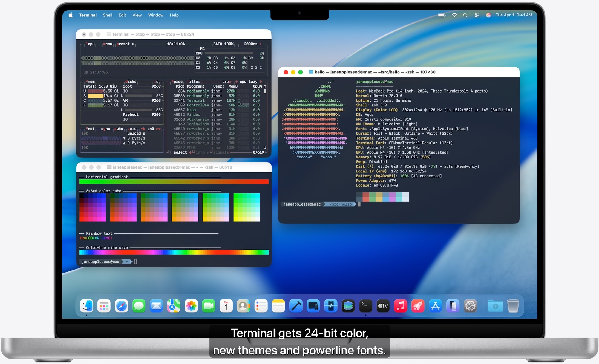Launch FaceTime from the Dock
Screen dimensions: 599x364
(x=209, y=306)
